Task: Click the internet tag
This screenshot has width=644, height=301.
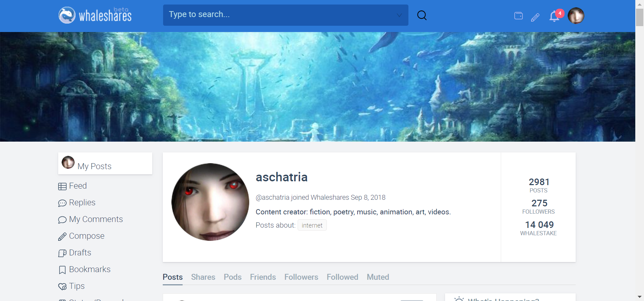Action: (312, 225)
